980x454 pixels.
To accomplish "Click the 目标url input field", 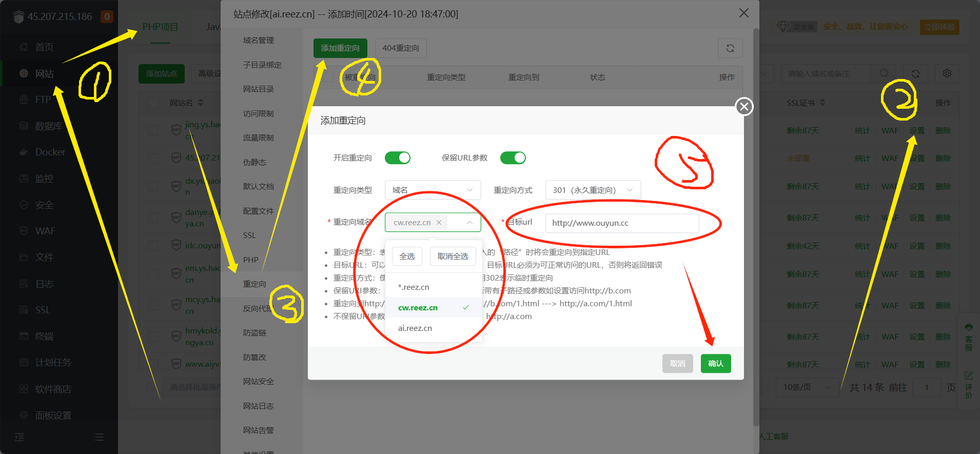I will (x=622, y=223).
